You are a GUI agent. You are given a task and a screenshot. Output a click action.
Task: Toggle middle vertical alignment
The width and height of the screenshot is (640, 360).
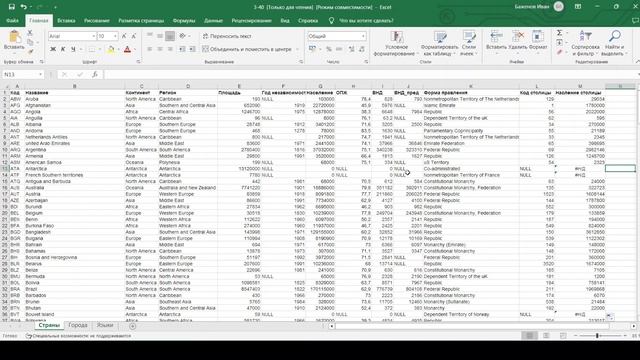(160, 36)
